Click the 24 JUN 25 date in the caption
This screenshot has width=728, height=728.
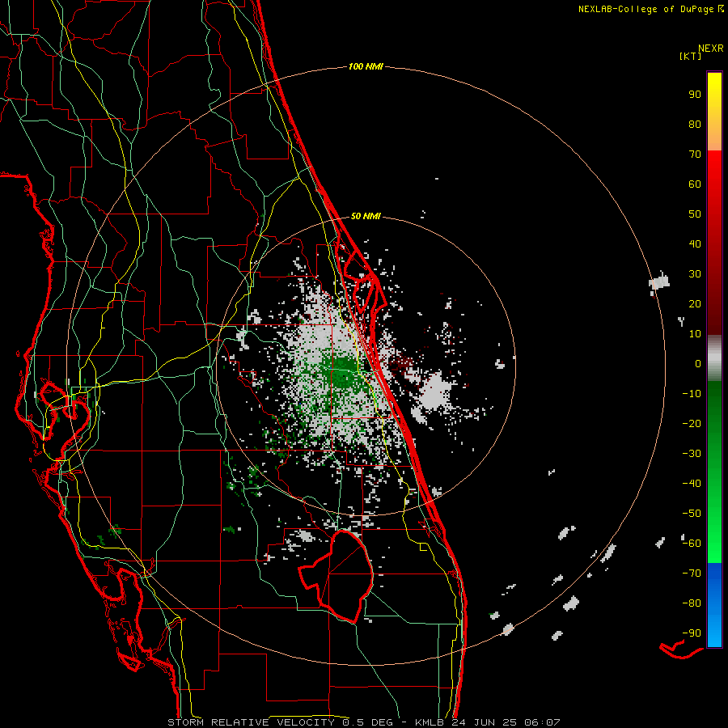click(x=485, y=722)
